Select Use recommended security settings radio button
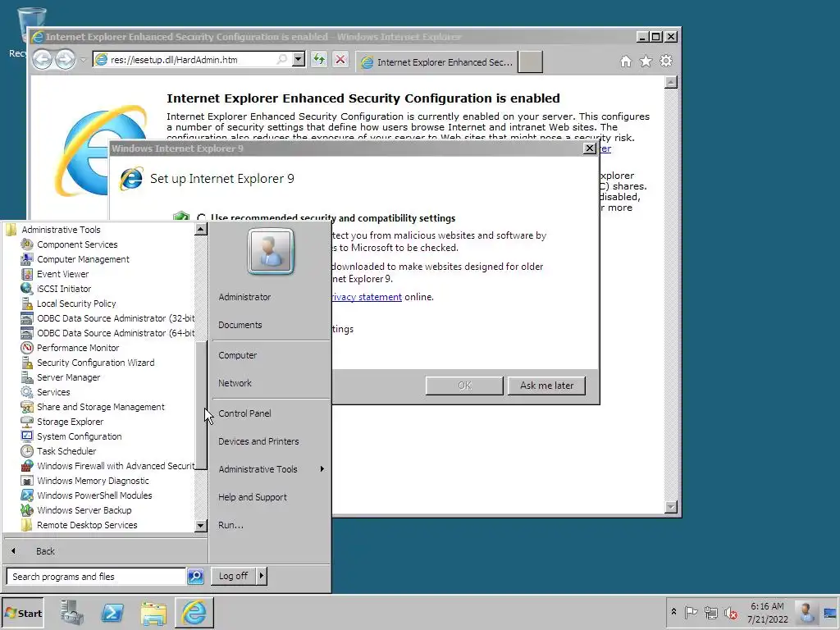 (202, 218)
